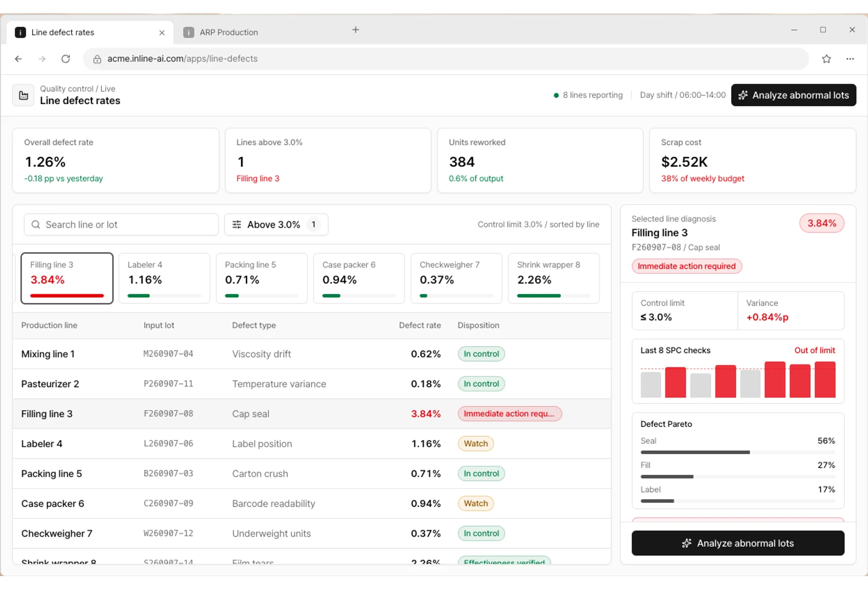This screenshot has height=590, width=868.
Task: Open a new browser tab with the plus icon
Action: click(356, 30)
